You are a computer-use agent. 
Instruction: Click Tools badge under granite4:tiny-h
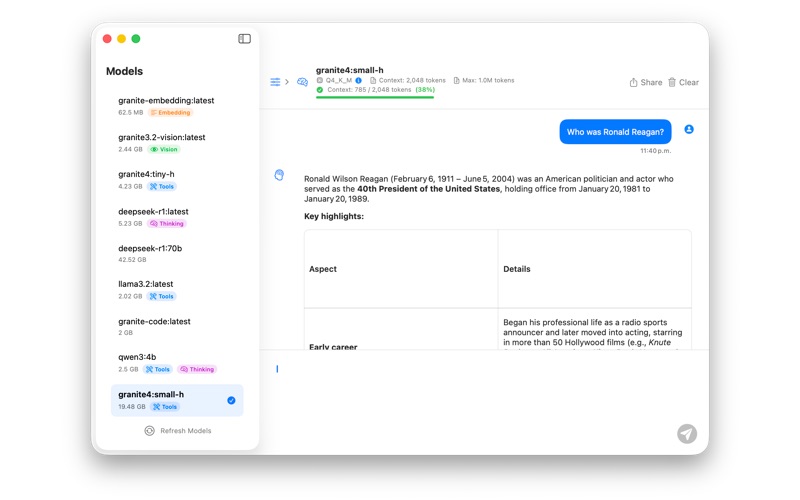pyautogui.click(x=162, y=187)
